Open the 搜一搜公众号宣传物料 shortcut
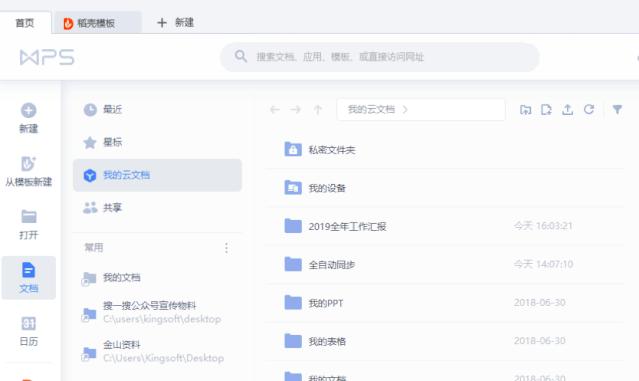The height and width of the screenshot is (381, 639). pos(151,313)
